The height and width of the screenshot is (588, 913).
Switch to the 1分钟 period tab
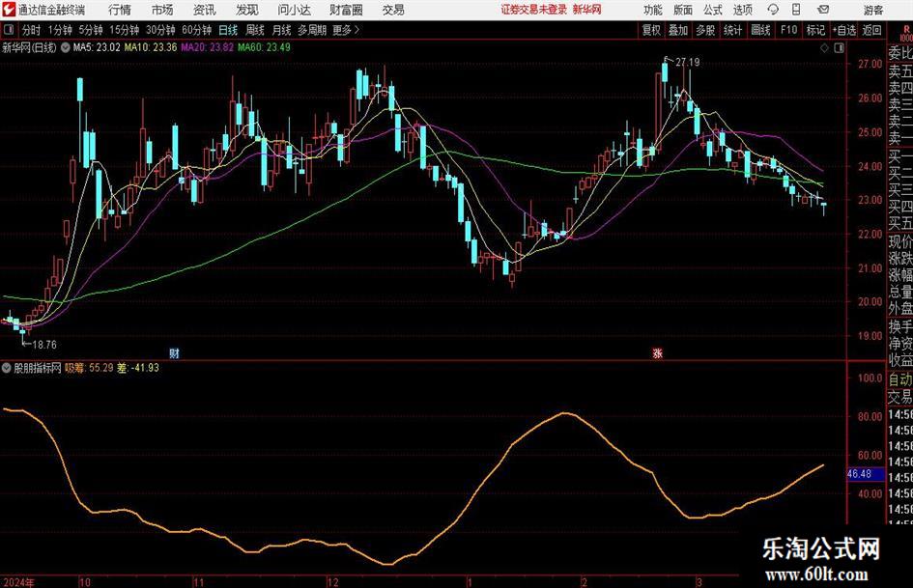pos(60,30)
